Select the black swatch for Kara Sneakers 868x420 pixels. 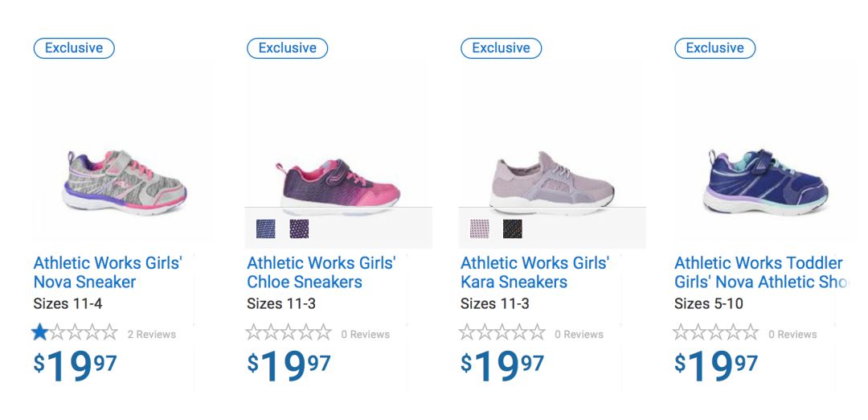pos(513,229)
